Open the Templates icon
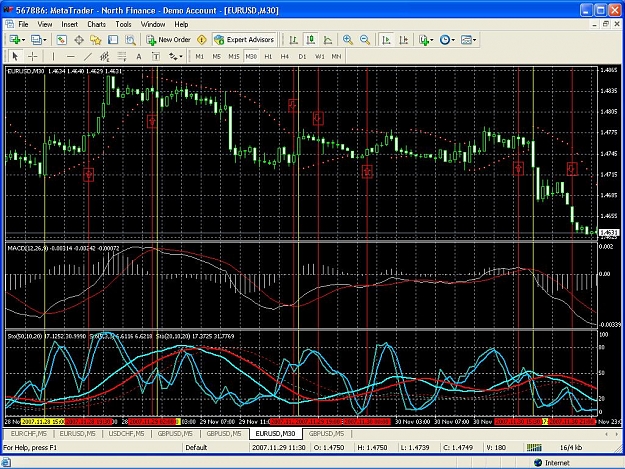Screen dimensions: 625x469 tap(466, 40)
